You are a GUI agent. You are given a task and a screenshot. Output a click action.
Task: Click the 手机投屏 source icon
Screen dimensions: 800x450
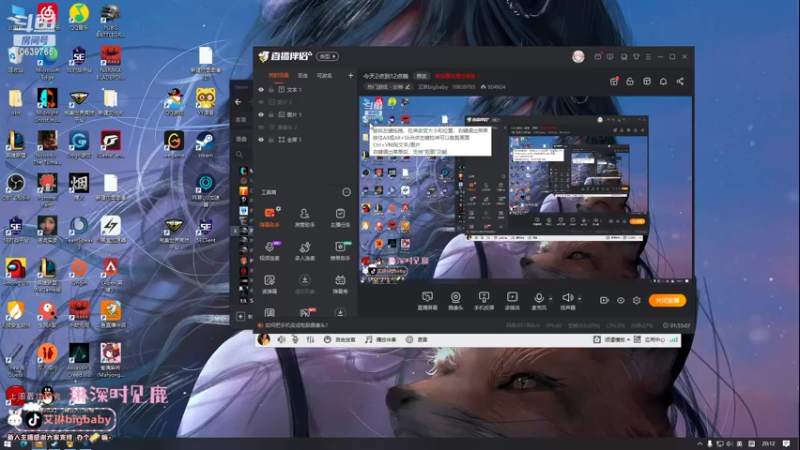[484, 301]
